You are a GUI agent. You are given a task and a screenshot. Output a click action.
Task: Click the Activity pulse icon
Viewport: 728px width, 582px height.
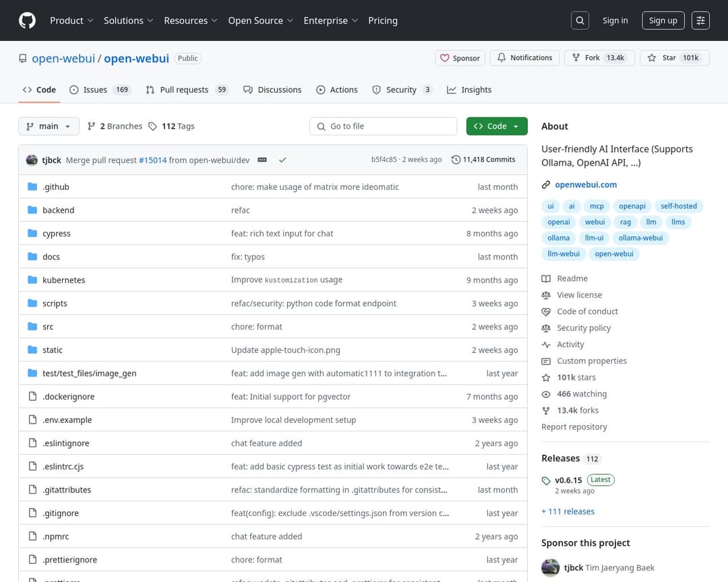(x=546, y=344)
